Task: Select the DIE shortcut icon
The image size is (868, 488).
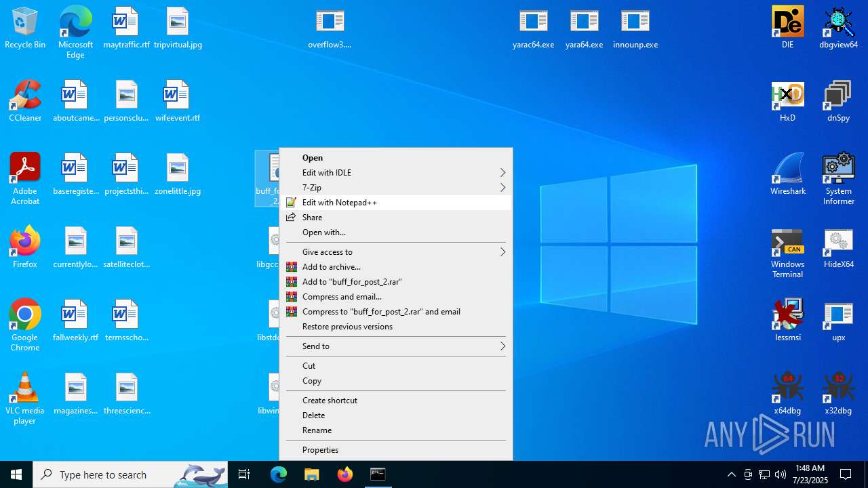Action: click(787, 28)
